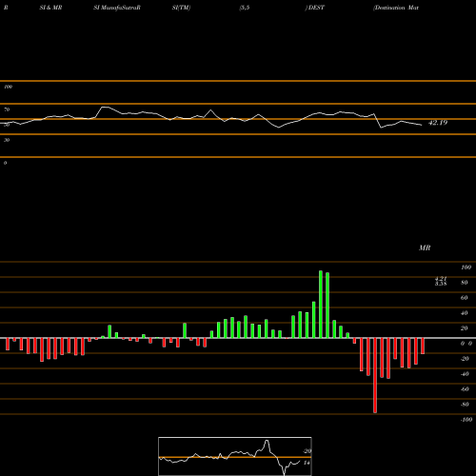Click the 'SI(TM)' header text
Viewport: 476px width, 476px height.
tap(181, 8)
